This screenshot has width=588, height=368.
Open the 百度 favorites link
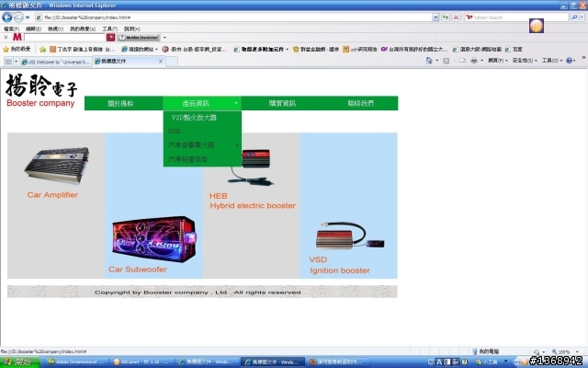(x=514, y=49)
